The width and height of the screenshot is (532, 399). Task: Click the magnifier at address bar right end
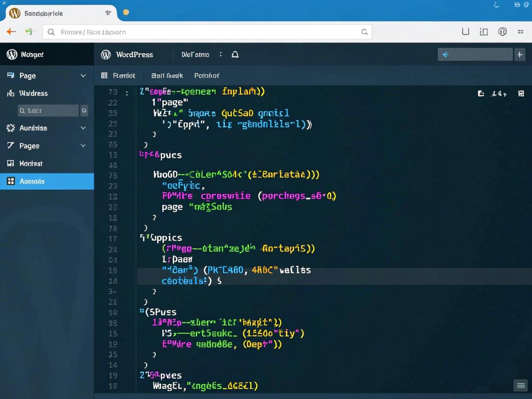pyautogui.click(x=364, y=32)
